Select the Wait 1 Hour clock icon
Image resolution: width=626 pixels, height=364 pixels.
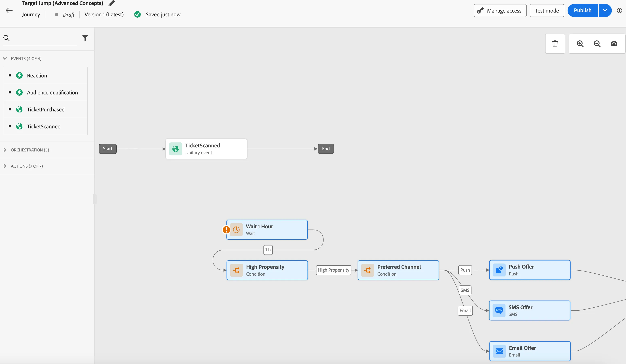236,230
